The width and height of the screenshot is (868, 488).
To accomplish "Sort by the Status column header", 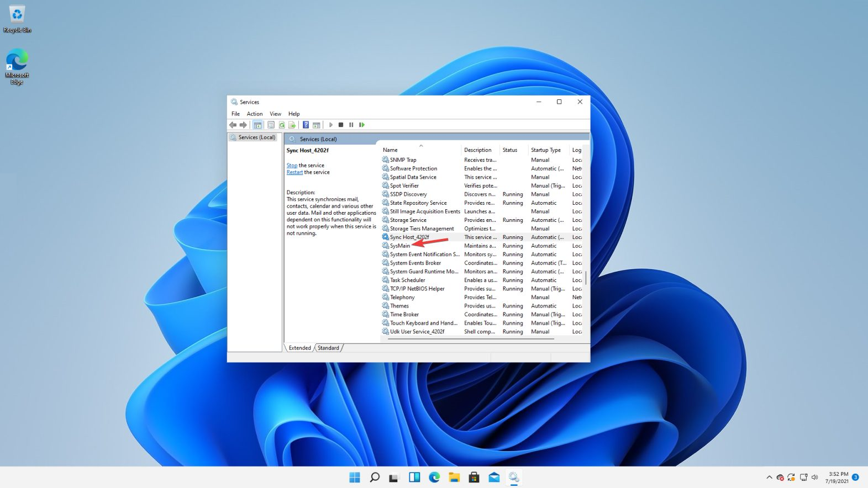I will point(513,150).
